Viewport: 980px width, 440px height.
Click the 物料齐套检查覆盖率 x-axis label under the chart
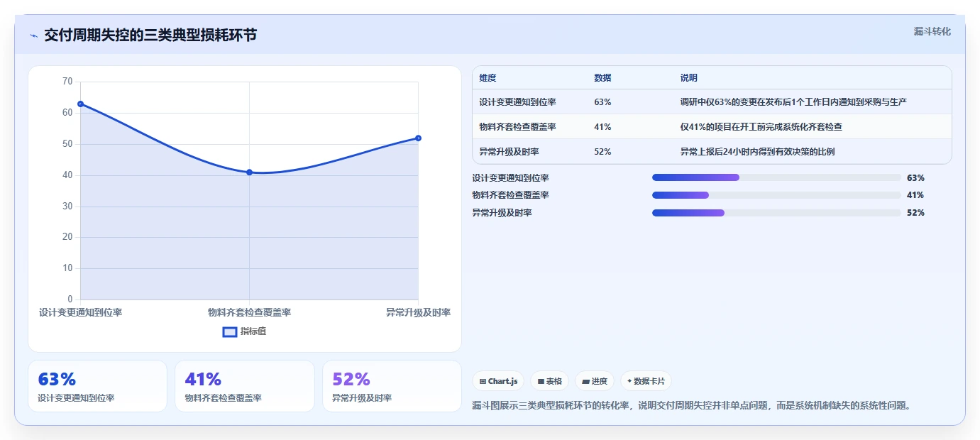pyautogui.click(x=249, y=313)
